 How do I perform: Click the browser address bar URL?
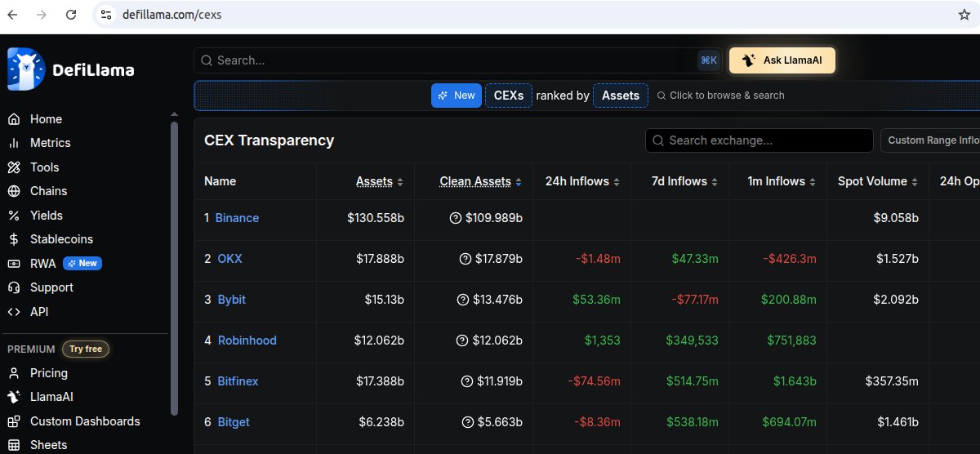(172, 15)
